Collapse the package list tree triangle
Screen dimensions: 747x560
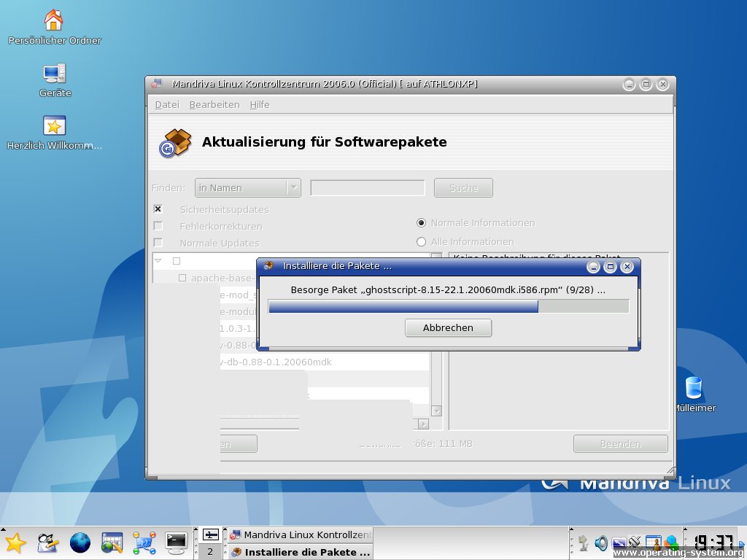158,261
